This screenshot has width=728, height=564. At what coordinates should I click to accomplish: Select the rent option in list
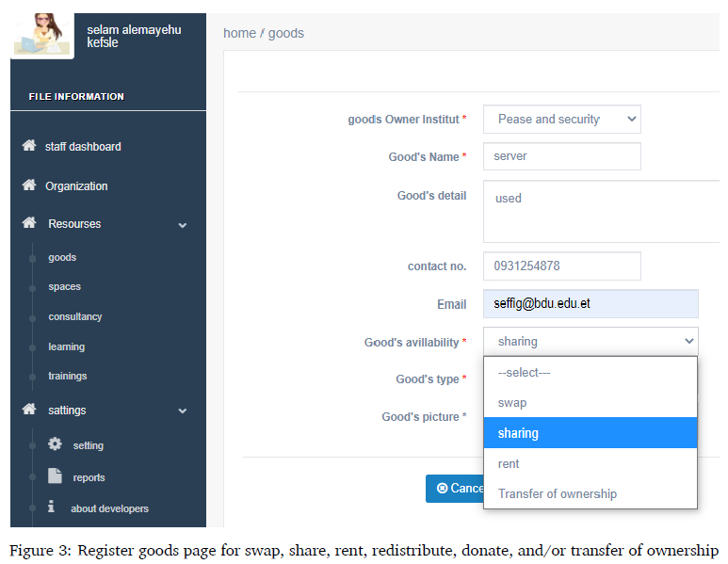[x=509, y=464]
